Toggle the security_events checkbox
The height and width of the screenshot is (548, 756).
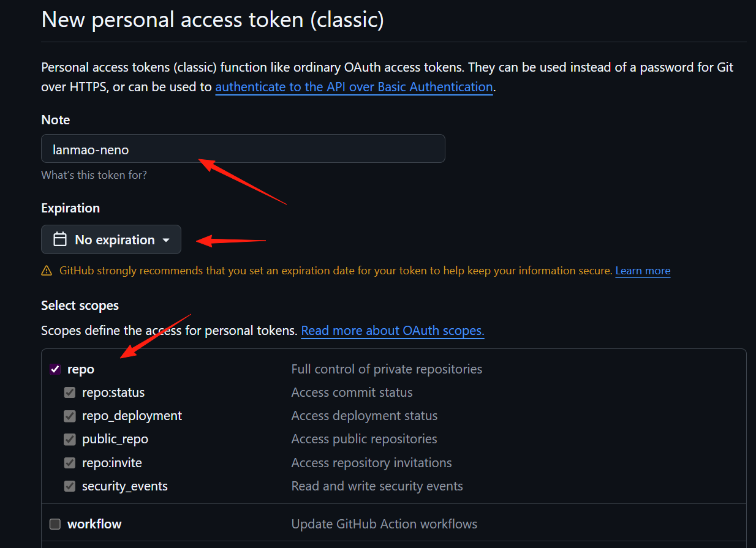point(70,486)
